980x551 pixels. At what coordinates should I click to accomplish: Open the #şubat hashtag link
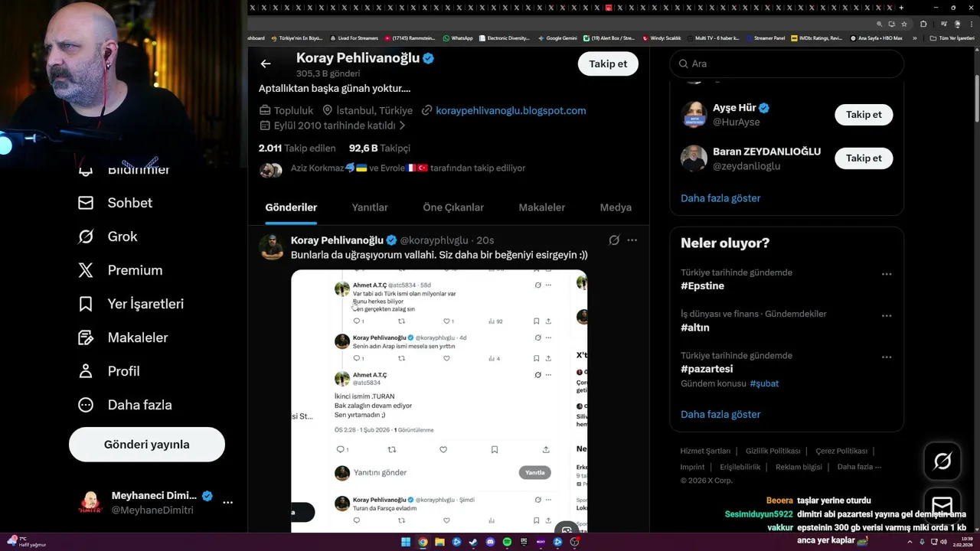tap(764, 383)
